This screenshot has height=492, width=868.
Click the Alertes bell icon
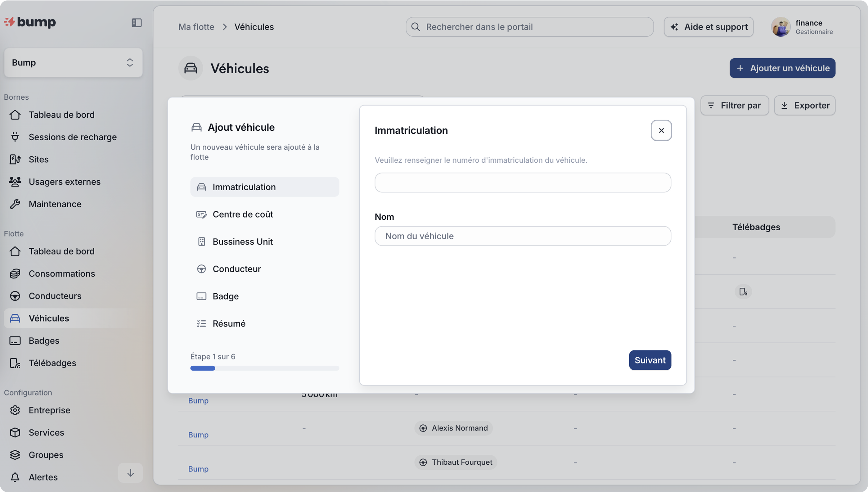point(15,477)
